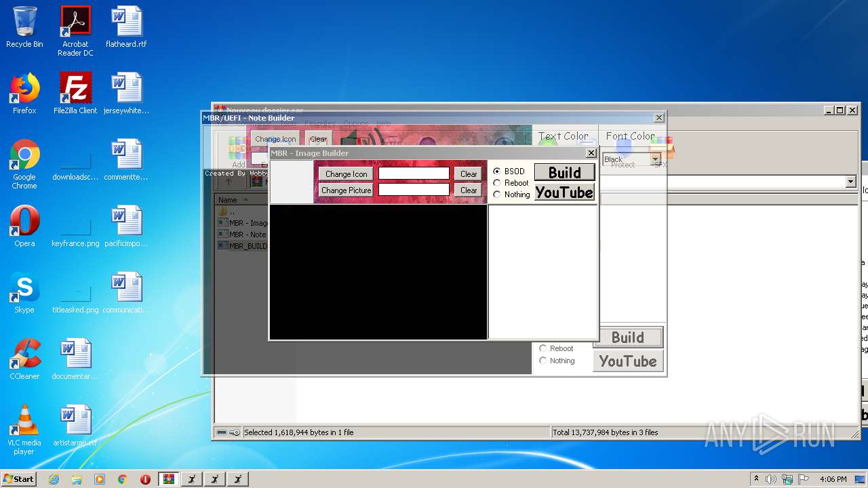
Task: Click the drive and key icon in the WinRAR status bar
Action: click(x=229, y=432)
